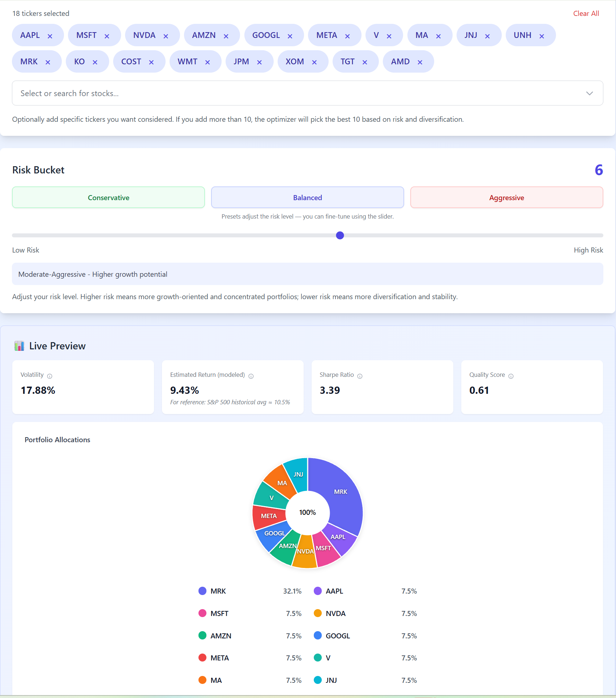Remove the COST ticker chip
The width and height of the screenshot is (616, 698).
[x=151, y=61]
